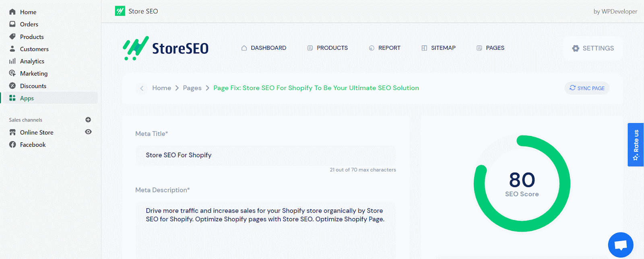Click 'by WPDeveloper' text
644x259 pixels.
[x=615, y=11]
